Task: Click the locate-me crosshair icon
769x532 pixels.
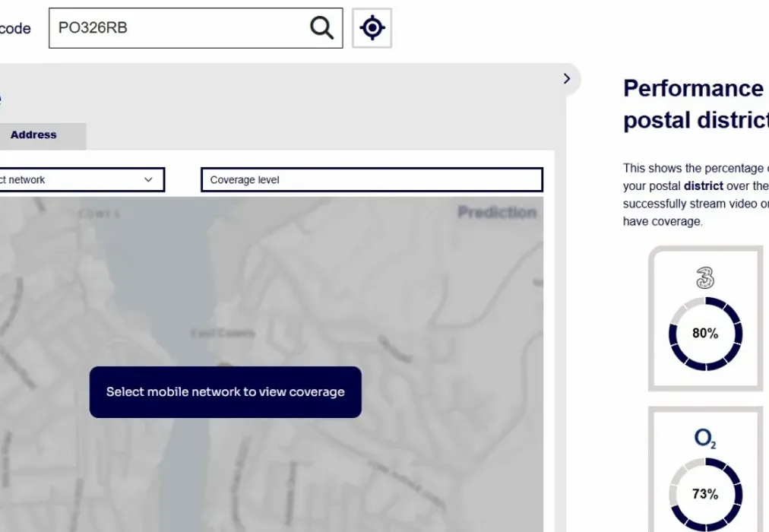Action: point(372,28)
